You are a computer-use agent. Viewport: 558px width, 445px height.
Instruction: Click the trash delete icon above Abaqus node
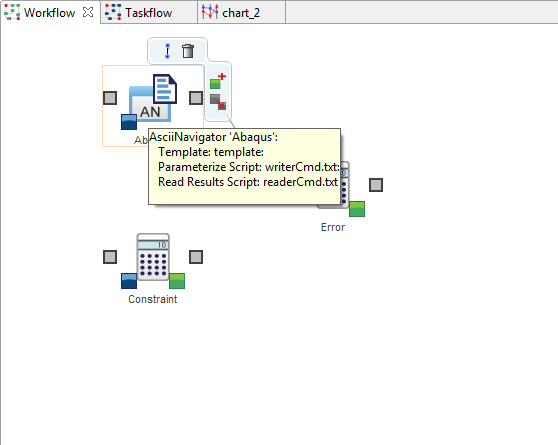coord(188,51)
